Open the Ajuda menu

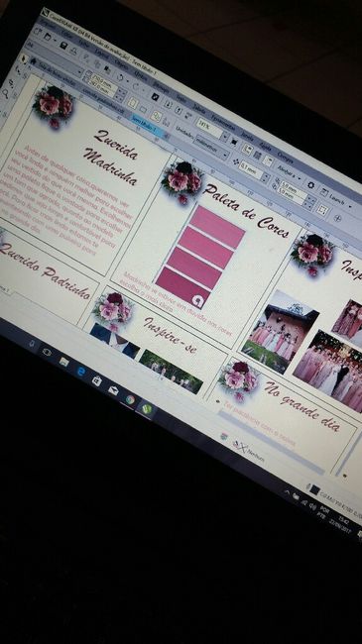point(266,145)
